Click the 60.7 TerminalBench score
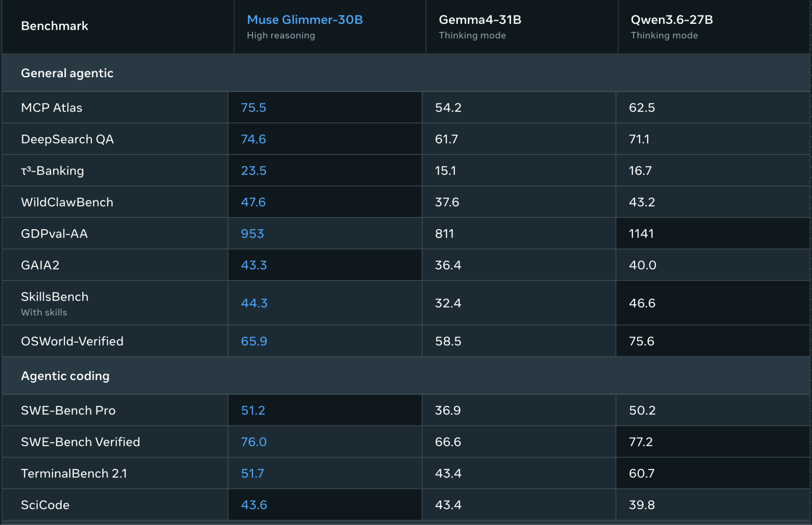812x525 pixels. click(x=642, y=473)
